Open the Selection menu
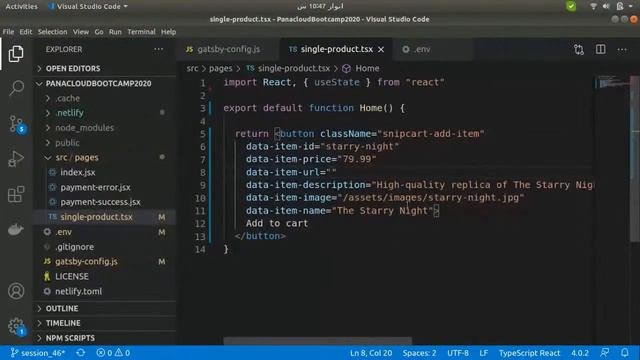The height and width of the screenshot is (360, 640). [52, 32]
